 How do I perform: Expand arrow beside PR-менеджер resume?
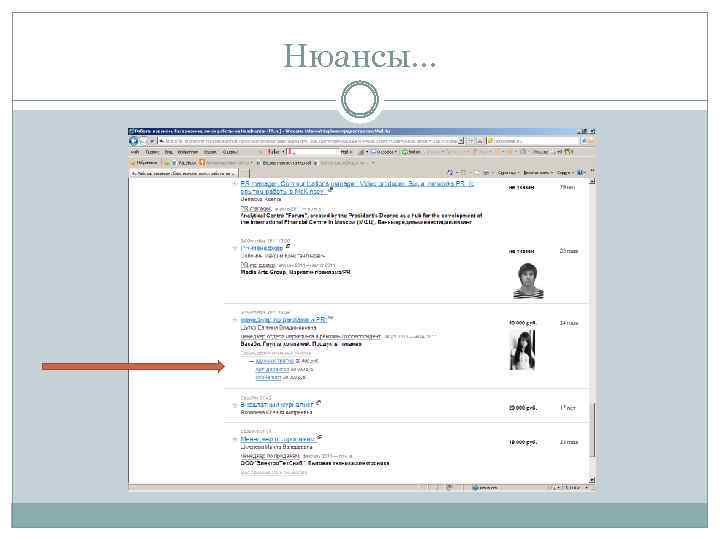tap(235, 248)
